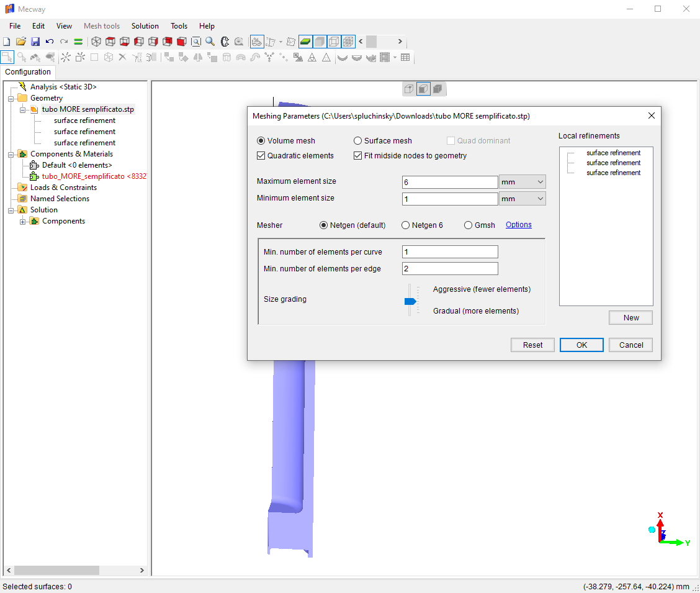Screen dimensions: 700x593
Task: Collapse the Components & Materials tree node
Action: coord(11,154)
